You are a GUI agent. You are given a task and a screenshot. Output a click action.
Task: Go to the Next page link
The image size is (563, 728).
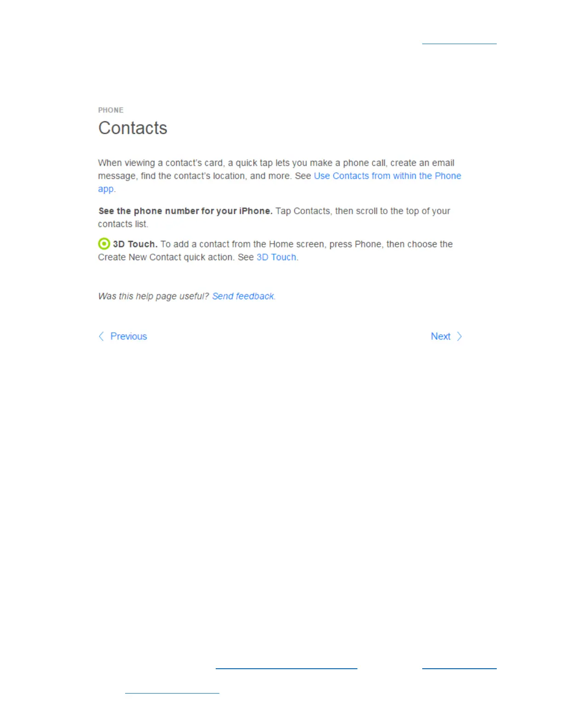(x=440, y=336)
